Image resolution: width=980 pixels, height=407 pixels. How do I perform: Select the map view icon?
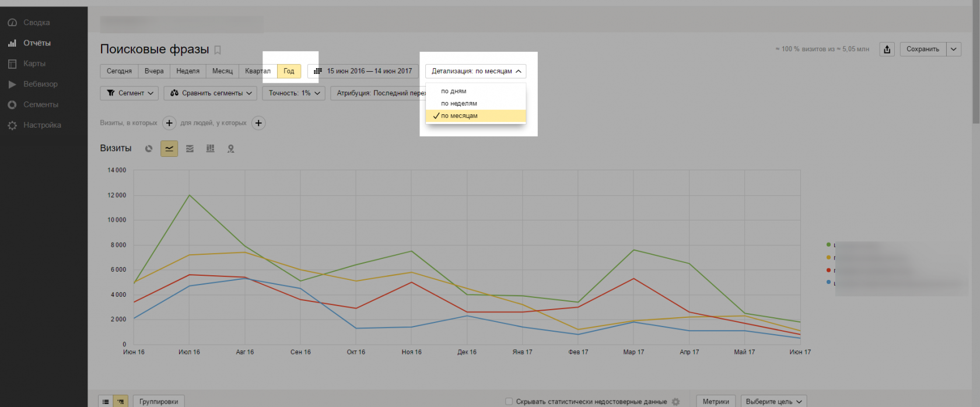[231, 149]
